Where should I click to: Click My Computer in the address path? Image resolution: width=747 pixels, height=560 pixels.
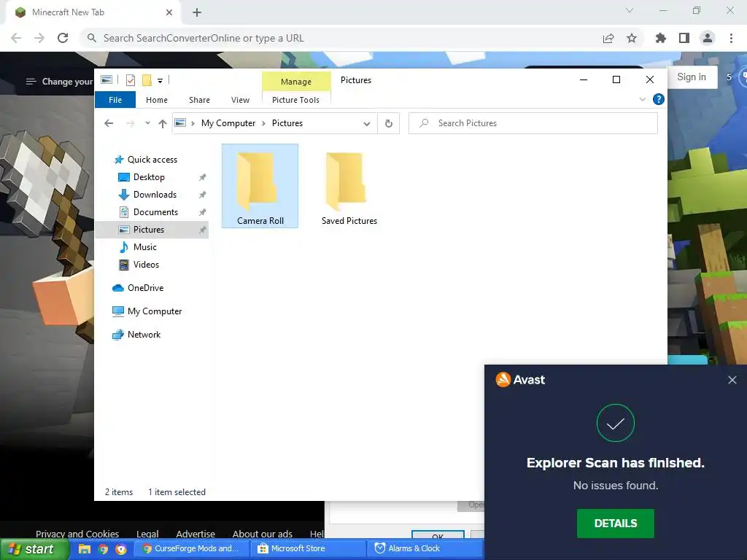click(x=228, y=123)
